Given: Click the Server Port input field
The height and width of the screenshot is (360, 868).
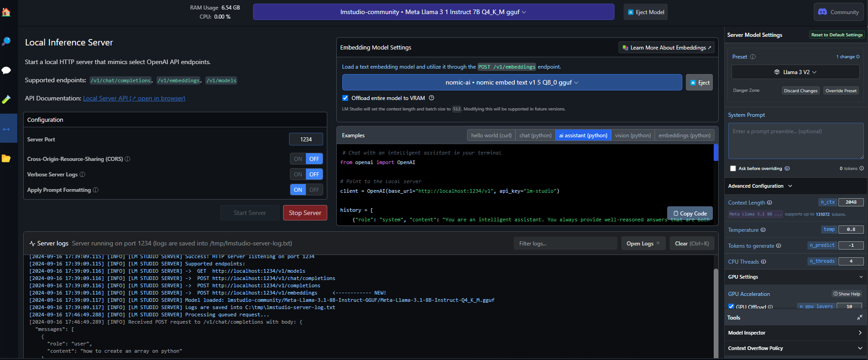Looking at the screenshot, I should click(306, 139).
